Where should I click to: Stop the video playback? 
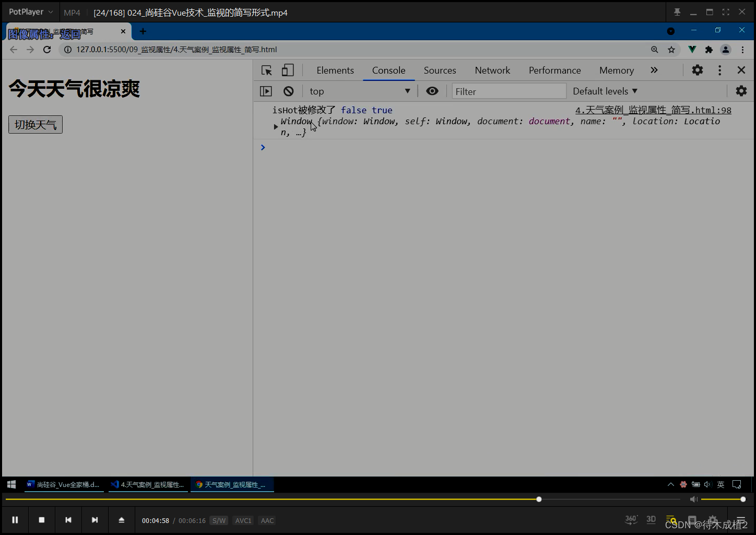pos(42,520)
